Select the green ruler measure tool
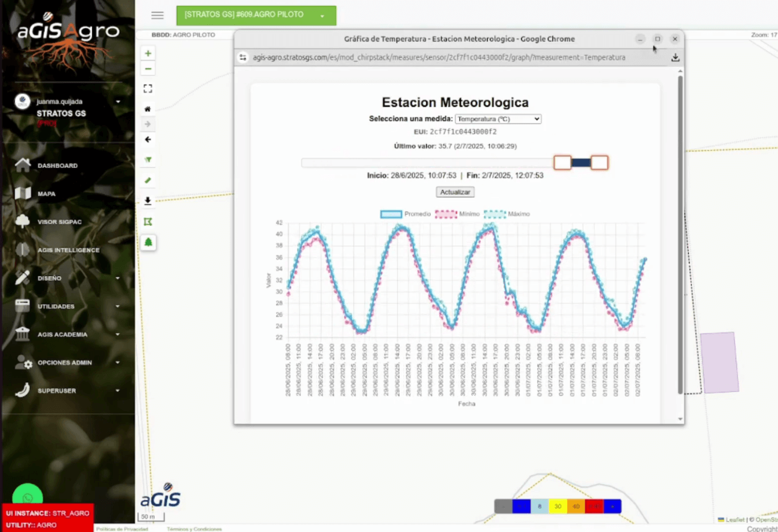Screen dimensions: 778x532 [148, 181]
